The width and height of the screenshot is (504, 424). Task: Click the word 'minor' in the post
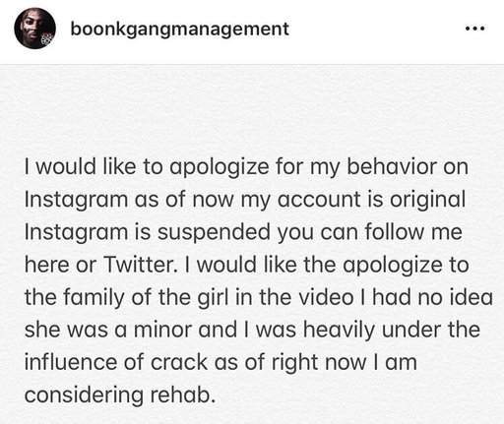click(162, 330)
